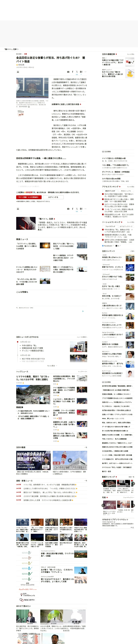The width and height of the screenshot is (138, 644).
Task: Open 「闇バイト」犯罪 topic heading below share icons
Action: click(46, 219)
